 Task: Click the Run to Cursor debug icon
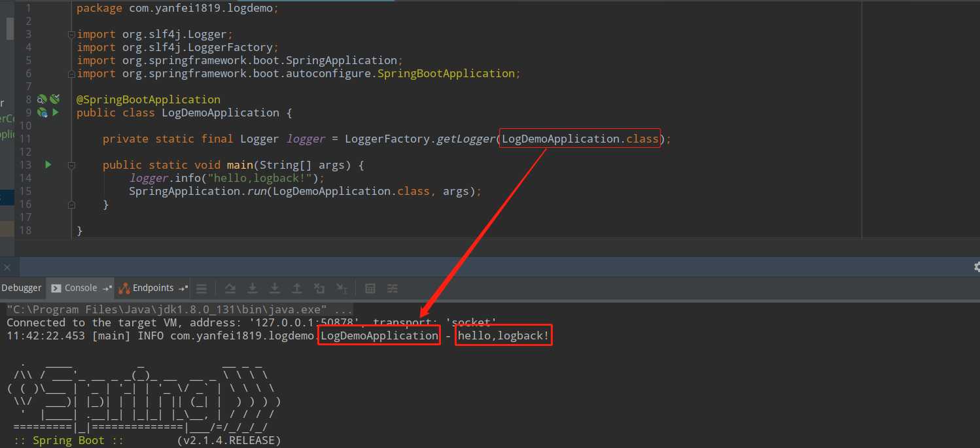tap(341, 288)
